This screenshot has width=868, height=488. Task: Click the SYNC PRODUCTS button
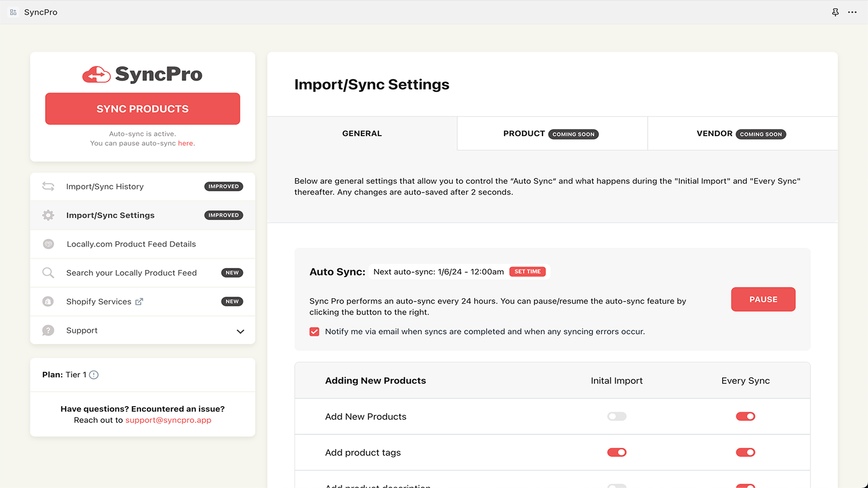point(142,108)
